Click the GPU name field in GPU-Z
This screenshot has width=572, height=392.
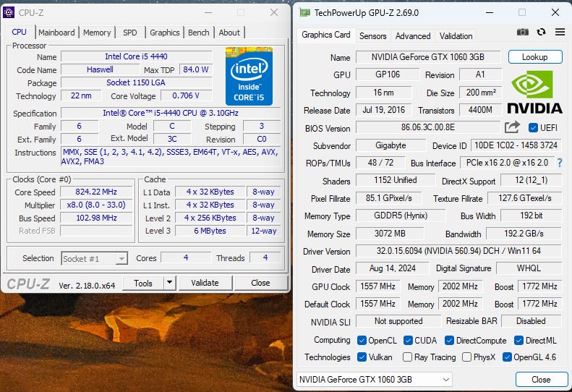tap(428, 57)
